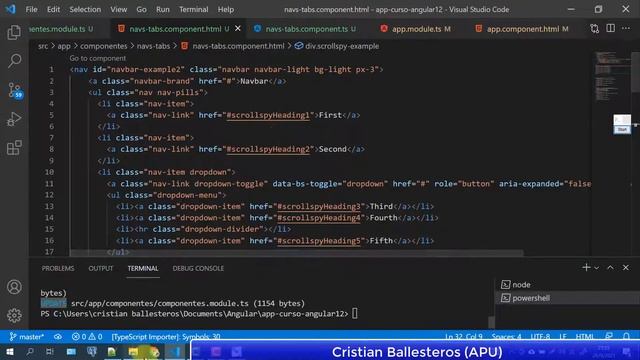Change file encoding UTF-8
Viewport: 640px width, 360px height.
click(x=540, y=337)
